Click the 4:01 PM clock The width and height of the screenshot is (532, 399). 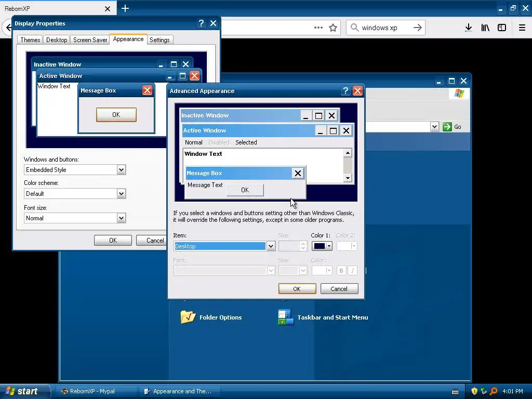(x=513, y=391)
